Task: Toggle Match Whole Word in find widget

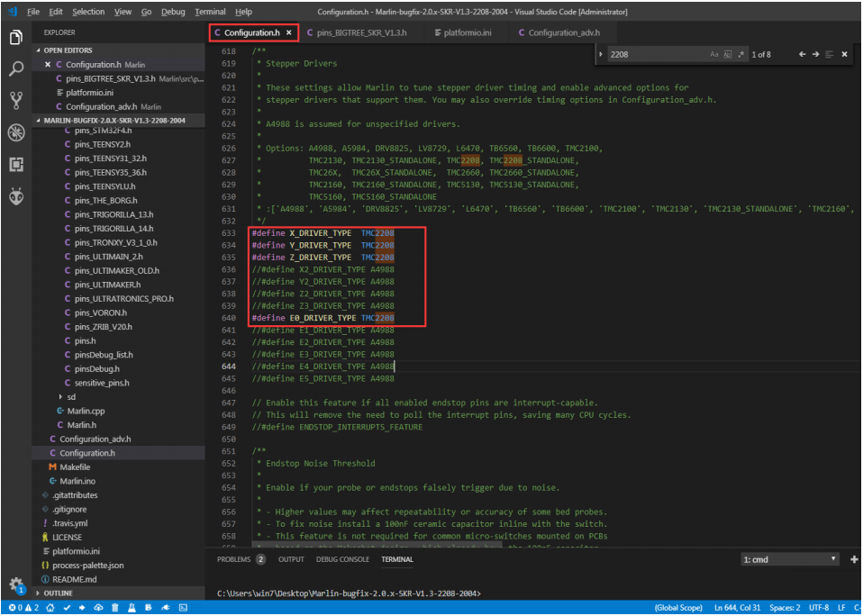Action: pyautogui.click(x=729, y=55)
